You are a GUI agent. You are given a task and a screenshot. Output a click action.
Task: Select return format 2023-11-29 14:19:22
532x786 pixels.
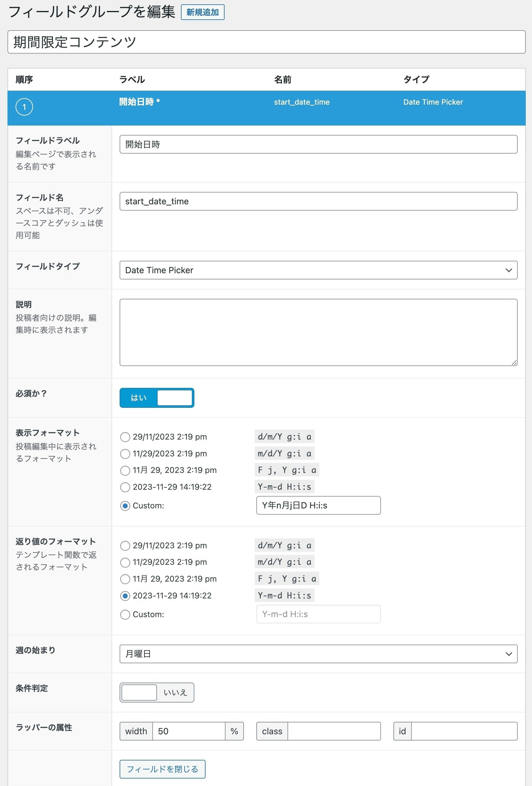(x=125, y=596)
